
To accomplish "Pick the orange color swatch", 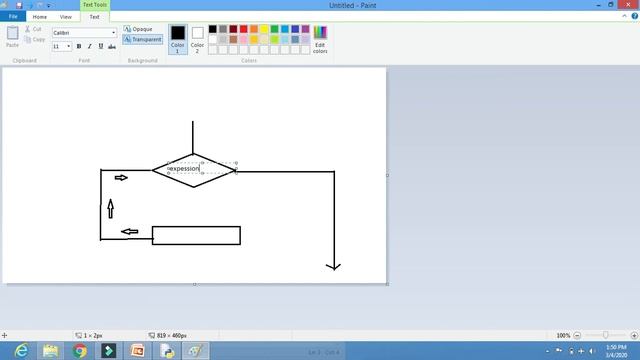I will pos(254,29).
